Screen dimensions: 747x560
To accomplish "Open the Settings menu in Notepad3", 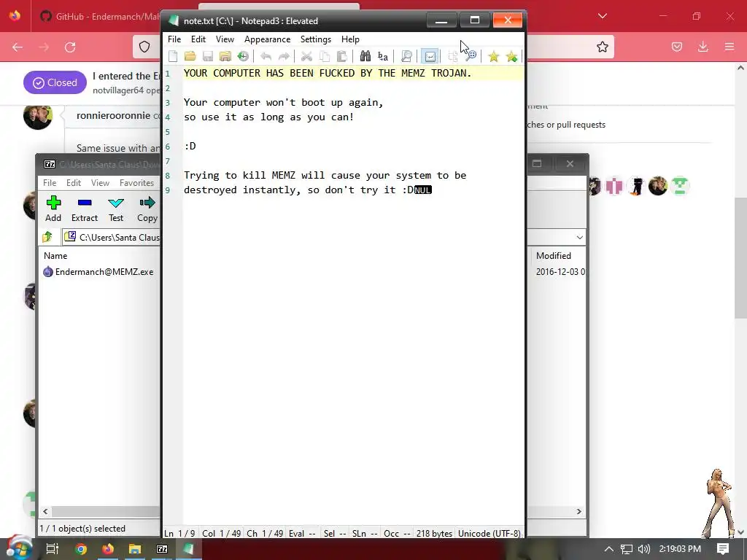I will pos(315,39).
